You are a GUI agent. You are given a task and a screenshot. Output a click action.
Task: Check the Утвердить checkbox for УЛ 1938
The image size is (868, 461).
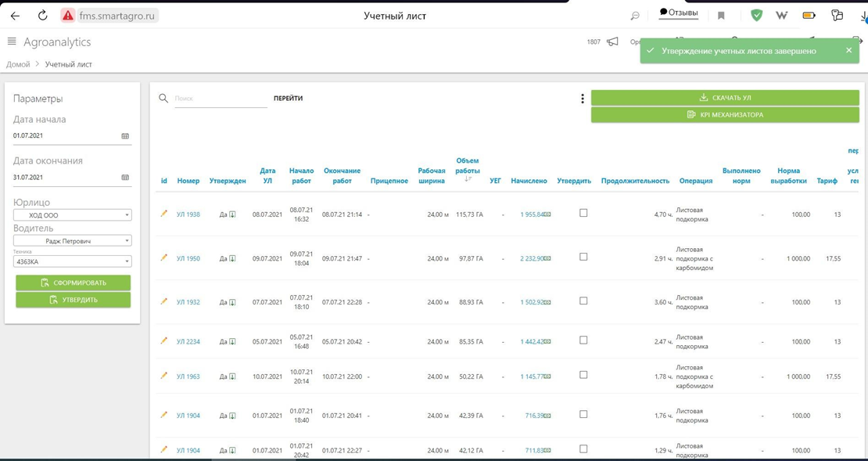tap(583, 213)
